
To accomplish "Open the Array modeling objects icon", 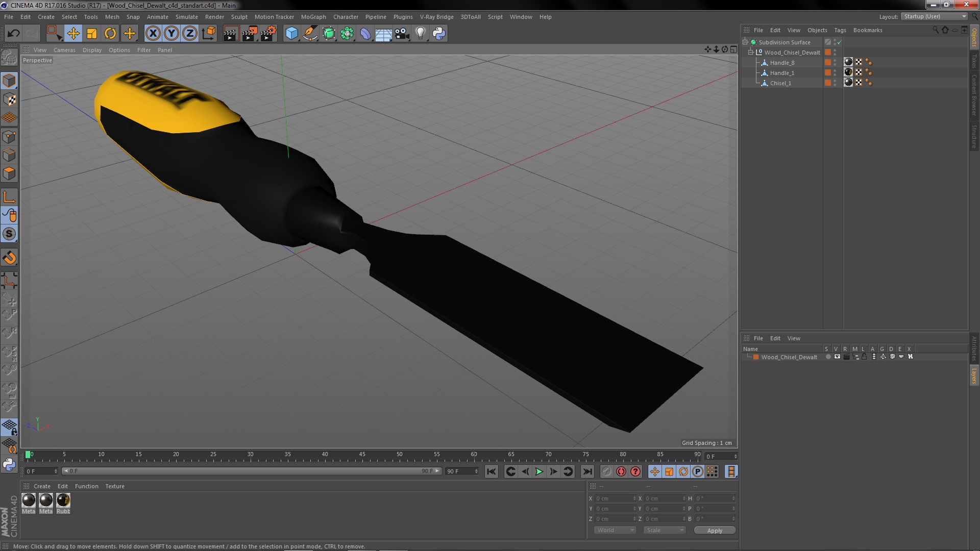I will click(347, 34).
